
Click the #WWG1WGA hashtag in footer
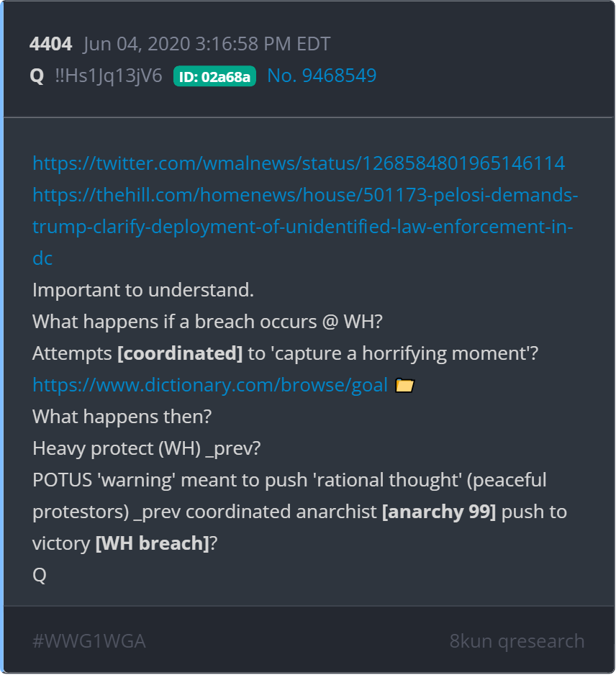point(89,641)
